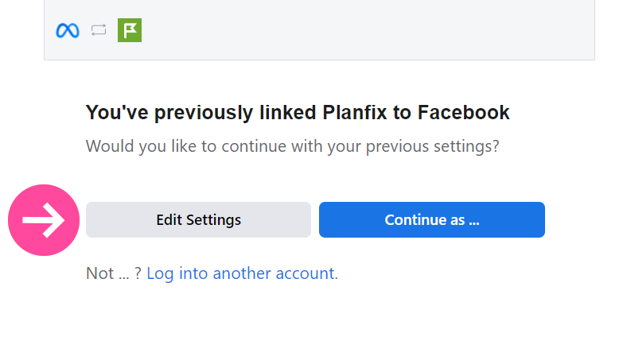Click the word Facebook in the heading

point(463,112)
